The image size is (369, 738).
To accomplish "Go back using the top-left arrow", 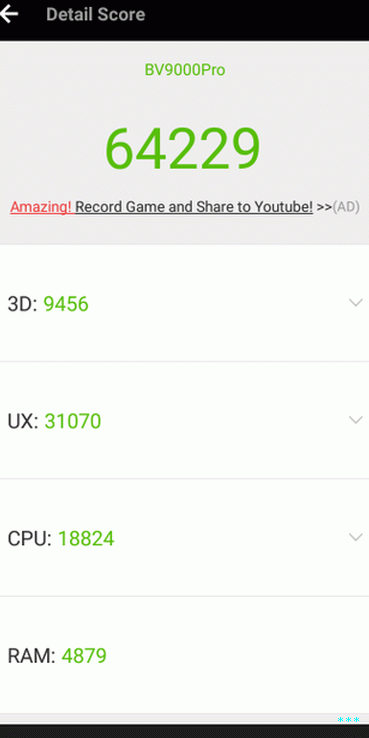I will tap(8, 14).
